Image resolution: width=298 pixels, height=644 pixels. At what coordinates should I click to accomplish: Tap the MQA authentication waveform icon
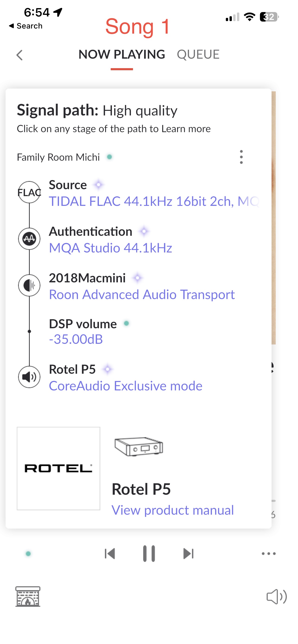click(29, 239)
